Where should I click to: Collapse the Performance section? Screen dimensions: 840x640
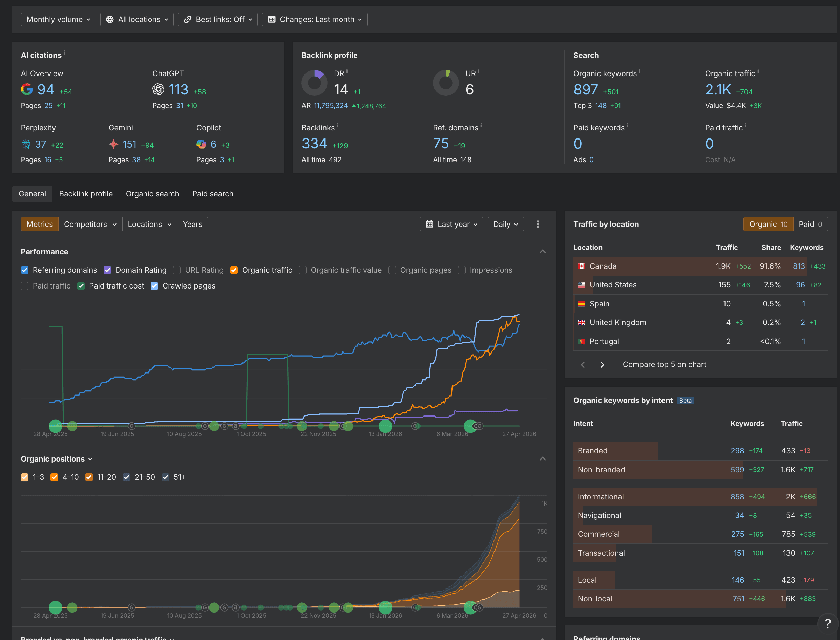pyautogui.click(x=543, y=252)
